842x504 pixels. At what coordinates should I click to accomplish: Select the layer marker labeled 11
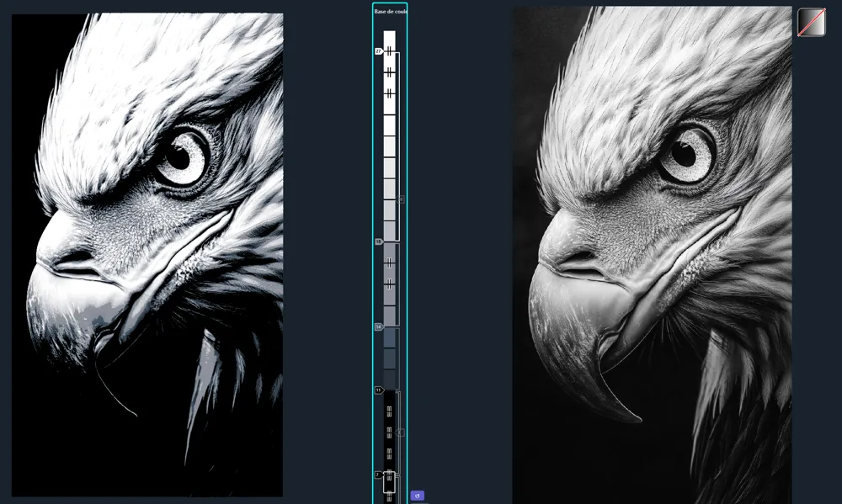[x=379, y=390]
